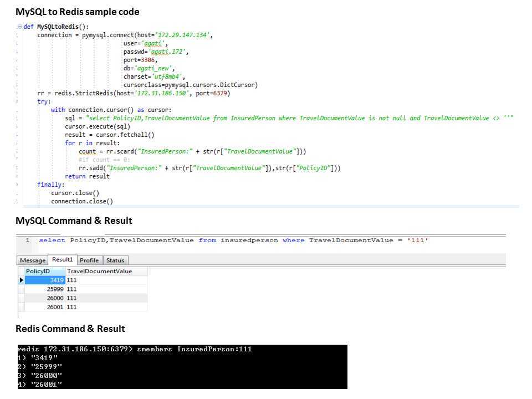Screen dimensions: 532x399
Task: Click the rr.scard count line
Action: 192,151
